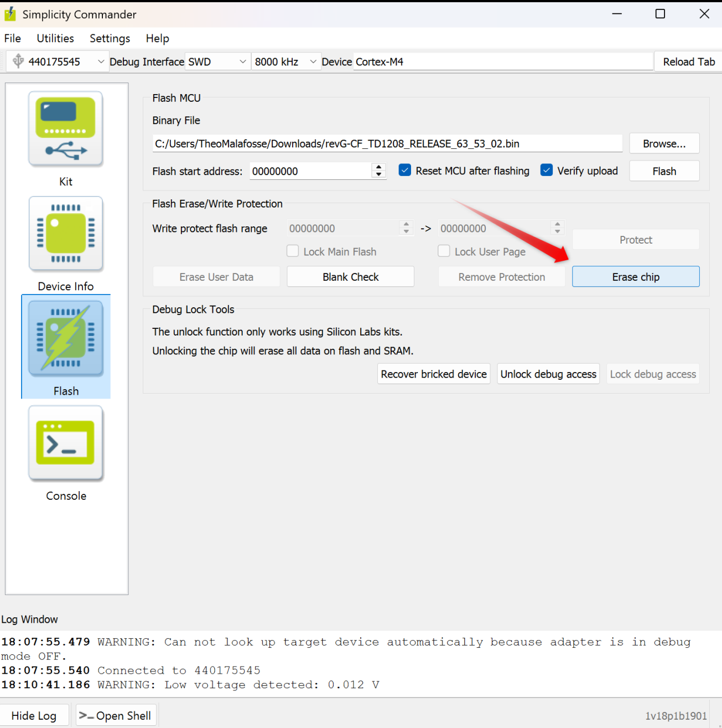Select the Flash lightning chip icon

[66, 338]
